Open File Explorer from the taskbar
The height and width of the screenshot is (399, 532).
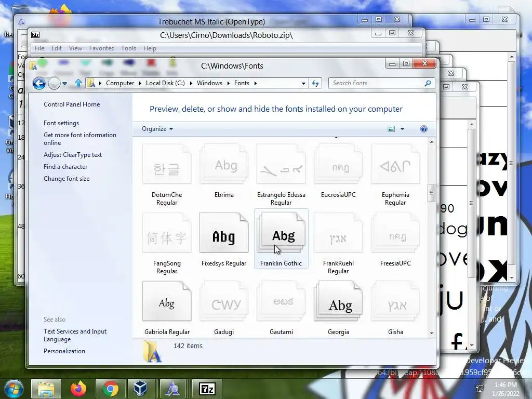tap(46, 389)
